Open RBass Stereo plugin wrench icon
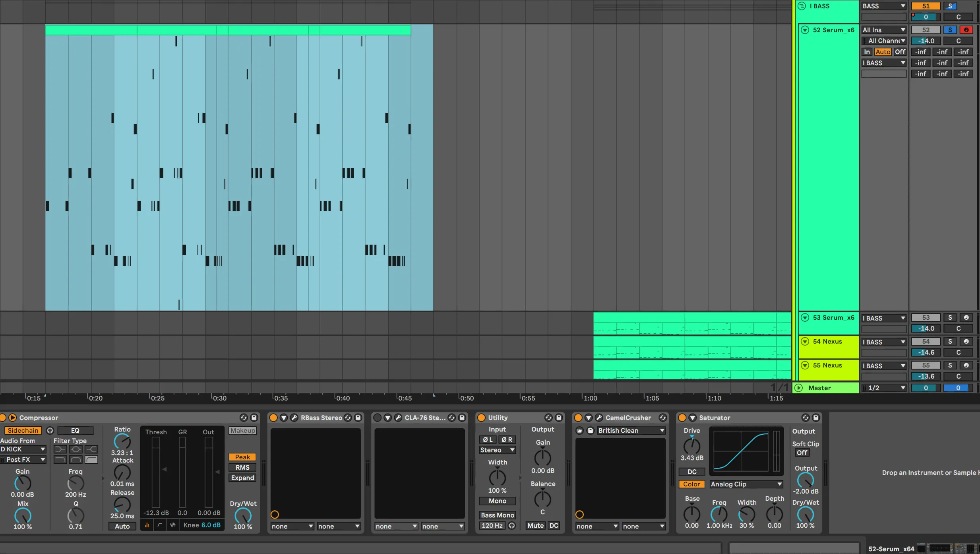Viewport: 980px width, 554px height. 294,418
